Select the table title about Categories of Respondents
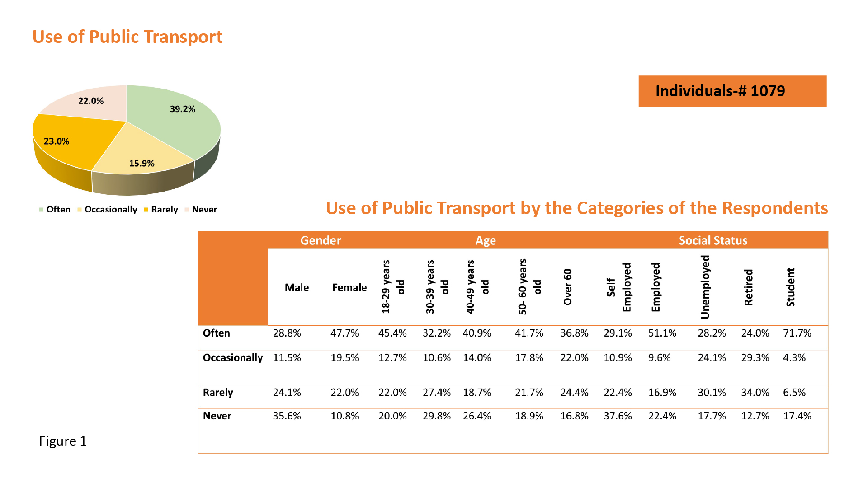 [x=577, y=208]
